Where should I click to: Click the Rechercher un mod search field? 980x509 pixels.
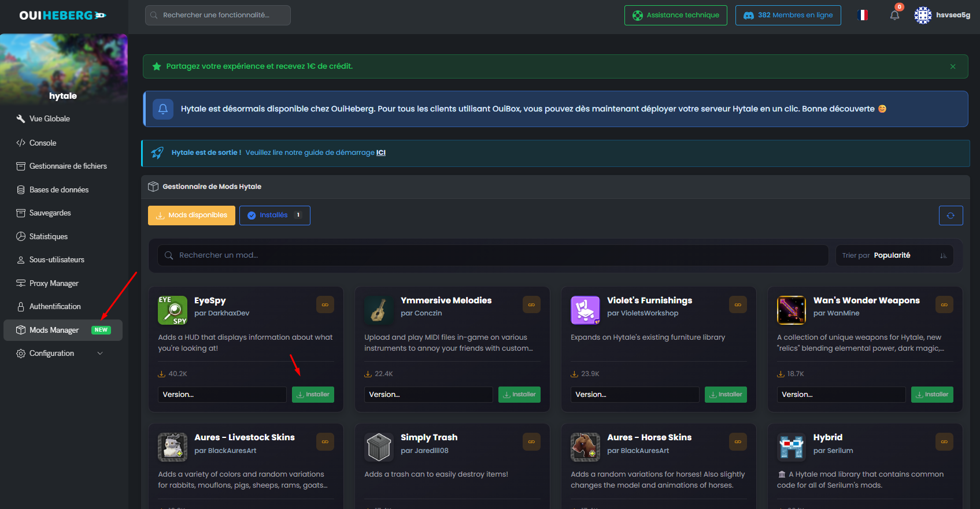tap(491, 255)
